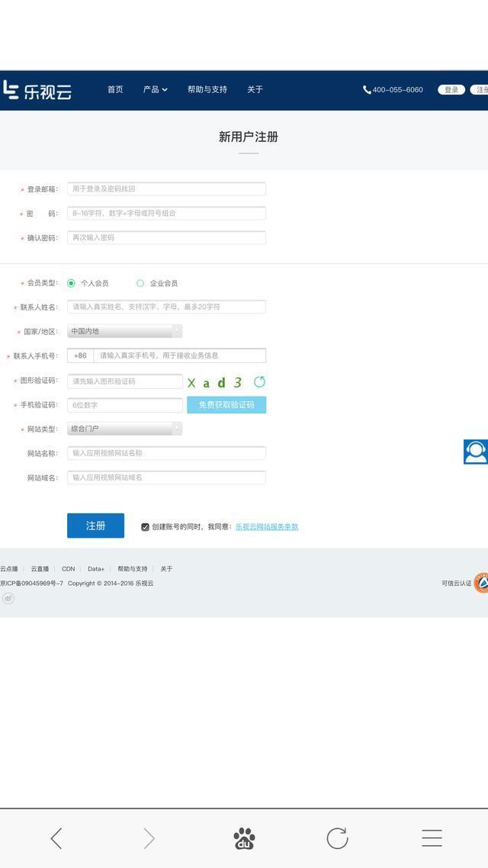The height and width of the screenshot is (868, 488).
Task: Go back with the browser back arrow
Action: (56, 838)
